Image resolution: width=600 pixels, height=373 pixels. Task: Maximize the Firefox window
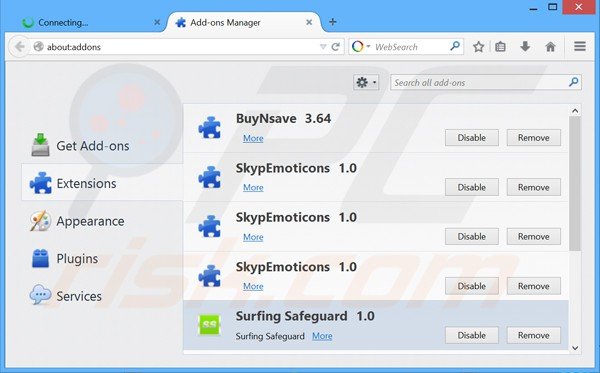click(553, 7)
